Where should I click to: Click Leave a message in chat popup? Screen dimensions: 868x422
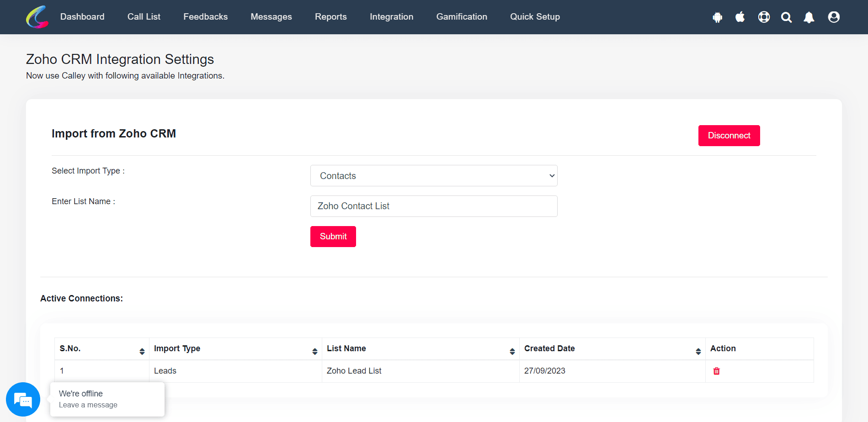pos(88,405)
